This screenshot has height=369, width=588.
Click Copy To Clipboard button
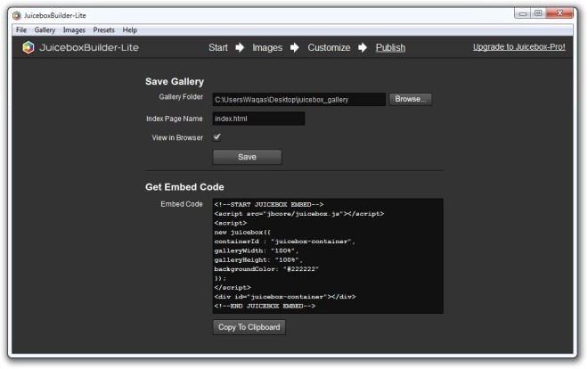[x=249, y=327]
